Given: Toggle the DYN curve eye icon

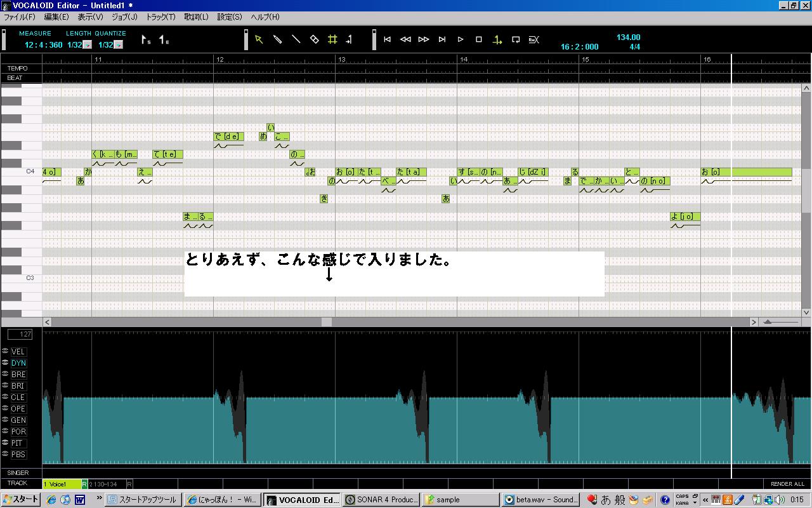Looking at the screenshot, I should pos(5,363).
